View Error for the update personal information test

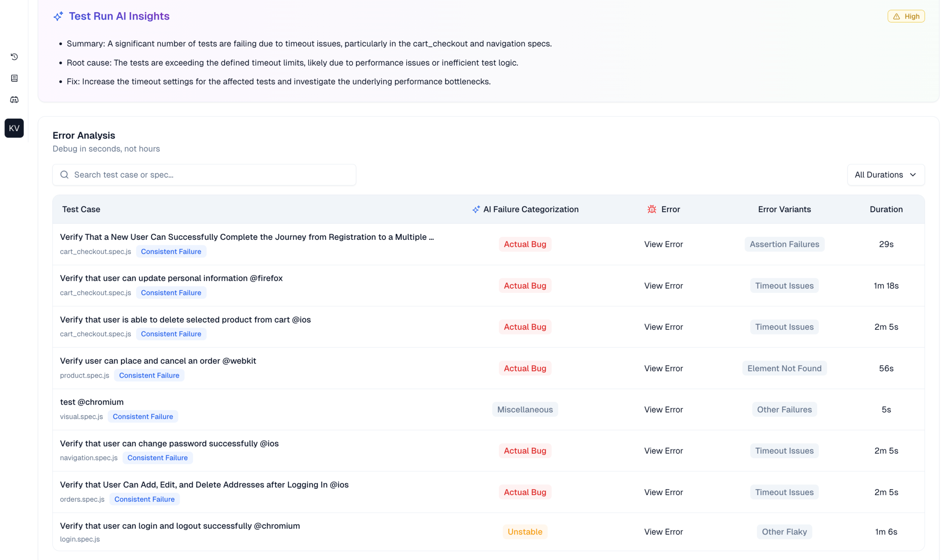click(663, 286)
